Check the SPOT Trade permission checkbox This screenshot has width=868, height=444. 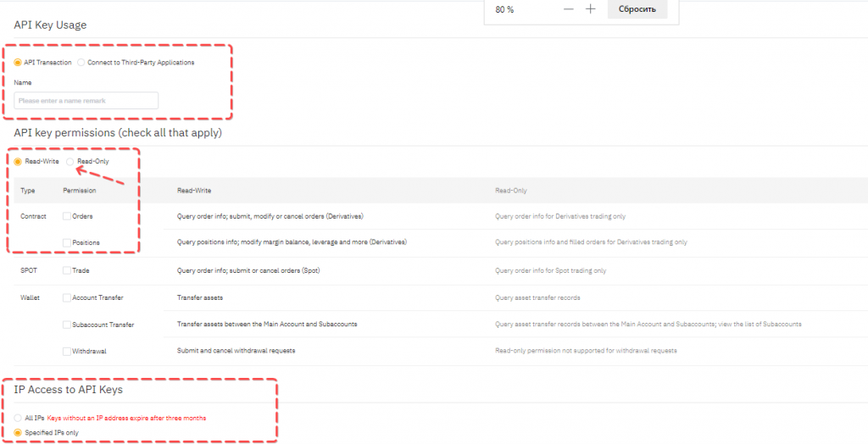pyautogui.click(x=66, y=270)
